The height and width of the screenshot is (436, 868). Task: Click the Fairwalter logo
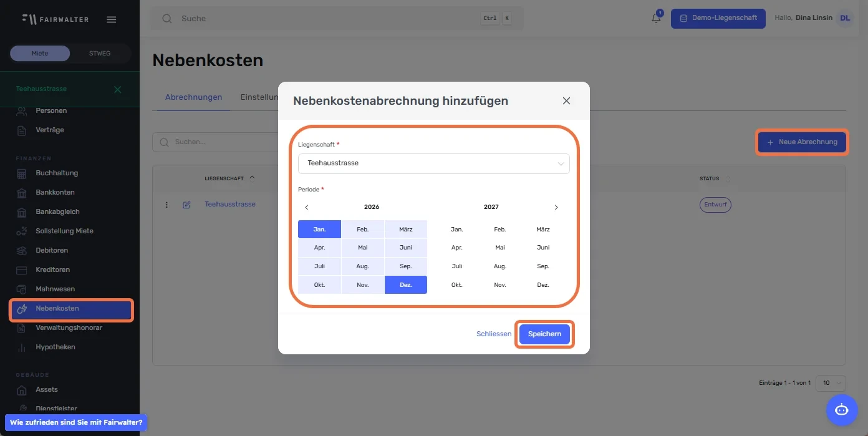(x=55, y=19)
